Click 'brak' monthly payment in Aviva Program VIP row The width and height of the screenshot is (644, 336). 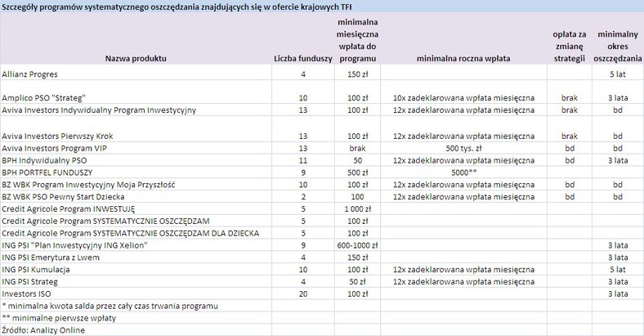click(x=357, y=148)
